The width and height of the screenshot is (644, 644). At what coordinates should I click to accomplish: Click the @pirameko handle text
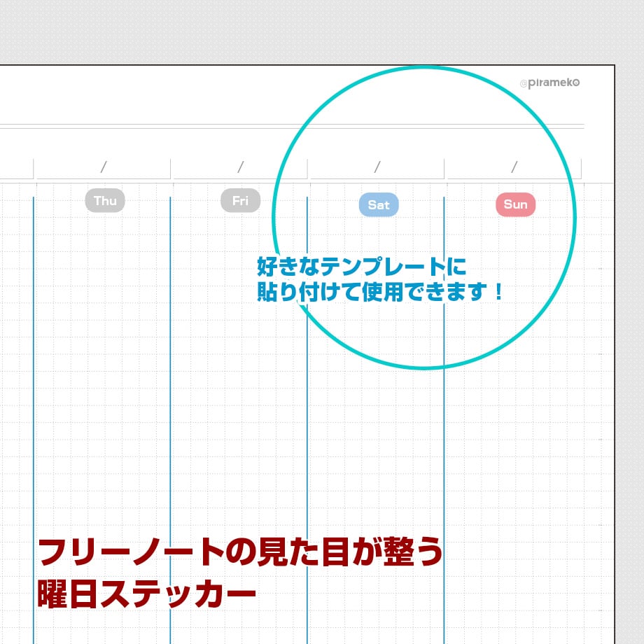click(x=549, y=83)
